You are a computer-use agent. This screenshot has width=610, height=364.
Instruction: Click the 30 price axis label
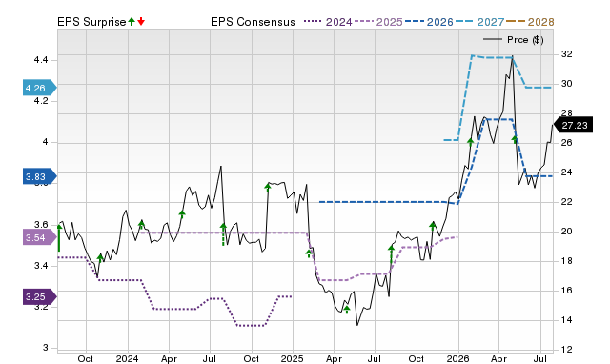click(567, 84)
